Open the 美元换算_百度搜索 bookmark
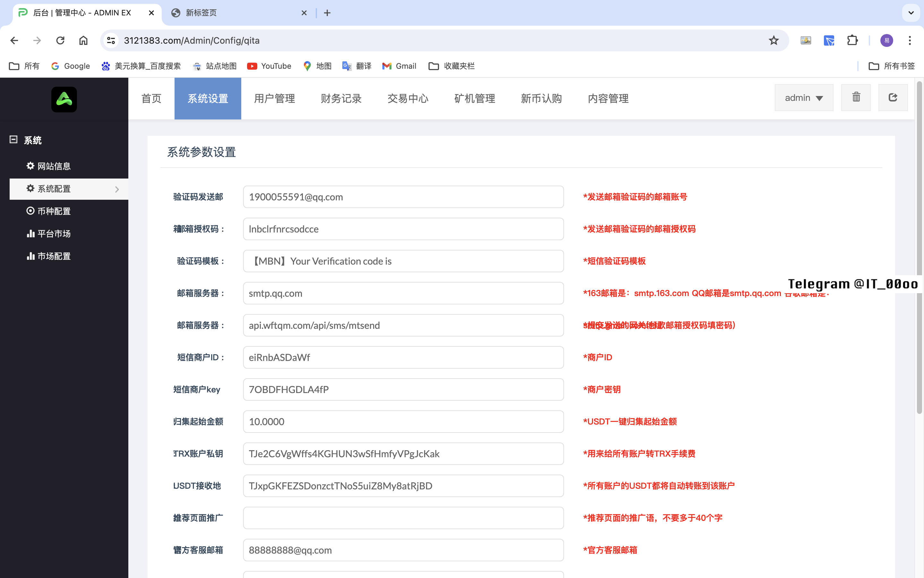 [141, 66]
